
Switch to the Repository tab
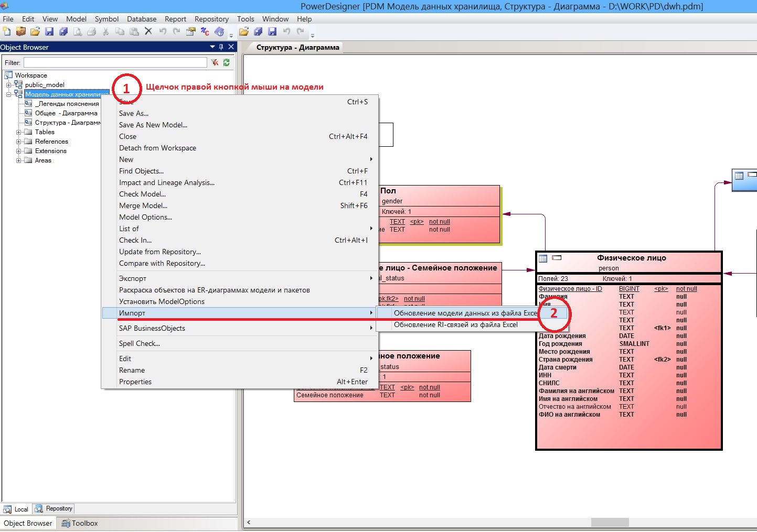coord(54,508)
